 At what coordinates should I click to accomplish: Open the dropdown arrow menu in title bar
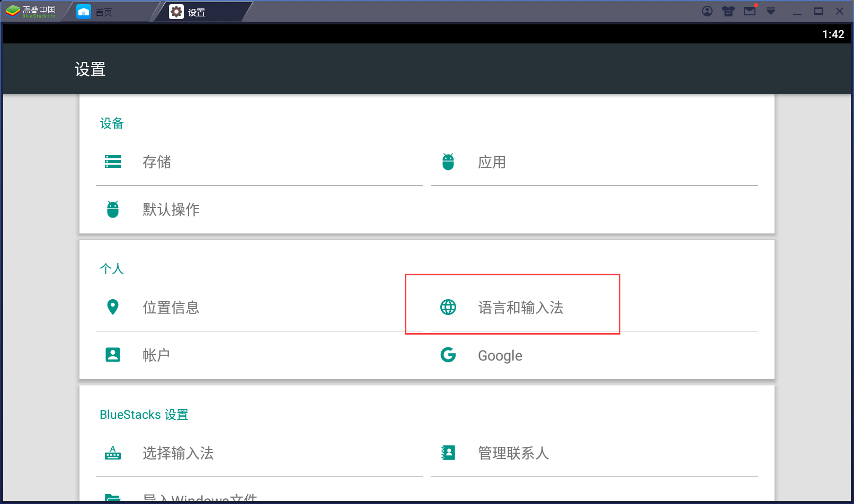pos(771,11)
